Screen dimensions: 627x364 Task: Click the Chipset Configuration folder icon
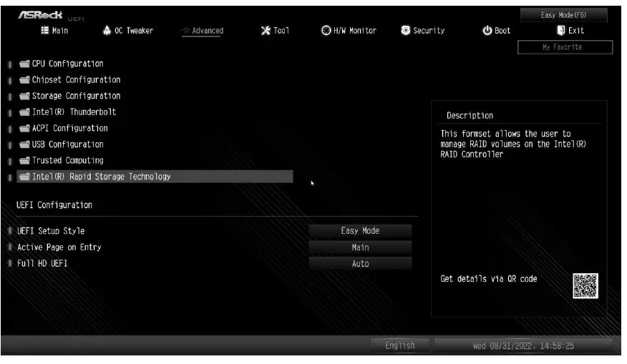click(x=24, y=80)
